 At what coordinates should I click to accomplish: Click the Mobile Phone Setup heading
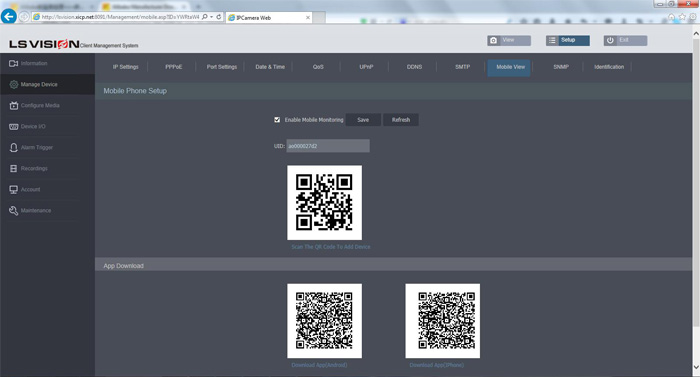coord(135,91)
